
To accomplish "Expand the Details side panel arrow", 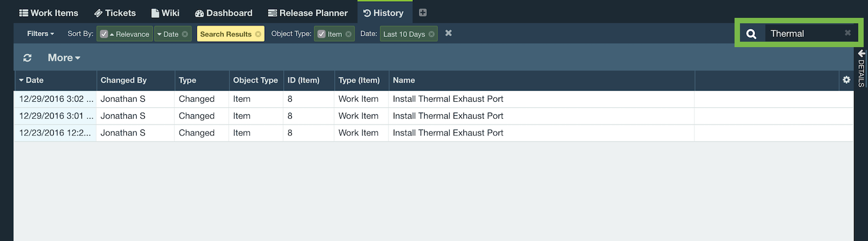I will coord(861,54).
